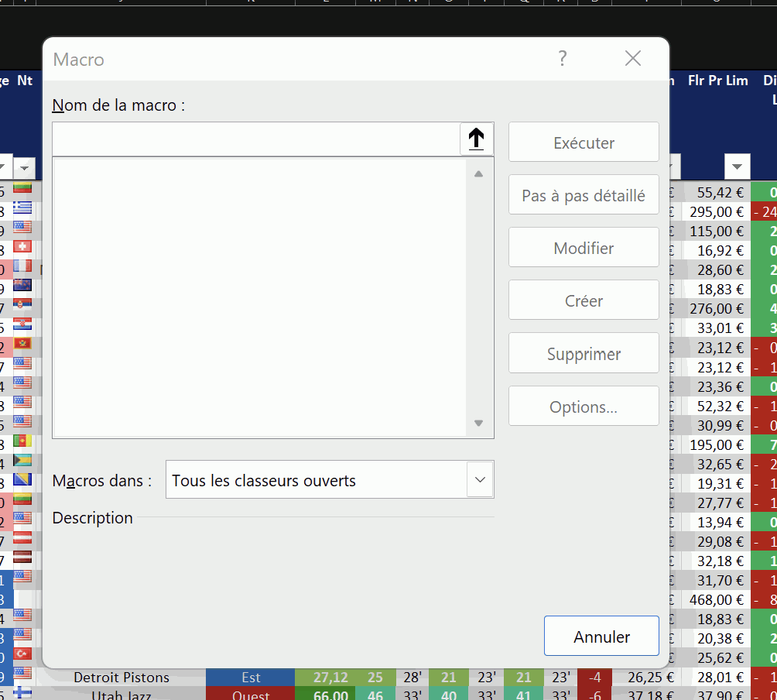Click the macro list scroll up arrow
This screenshot has width=777, height=700.
point(479,174)
